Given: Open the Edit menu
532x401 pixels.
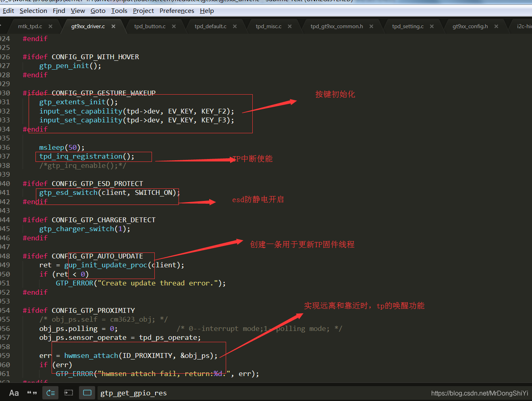Looking at the screenshot, I should [8, 10].
